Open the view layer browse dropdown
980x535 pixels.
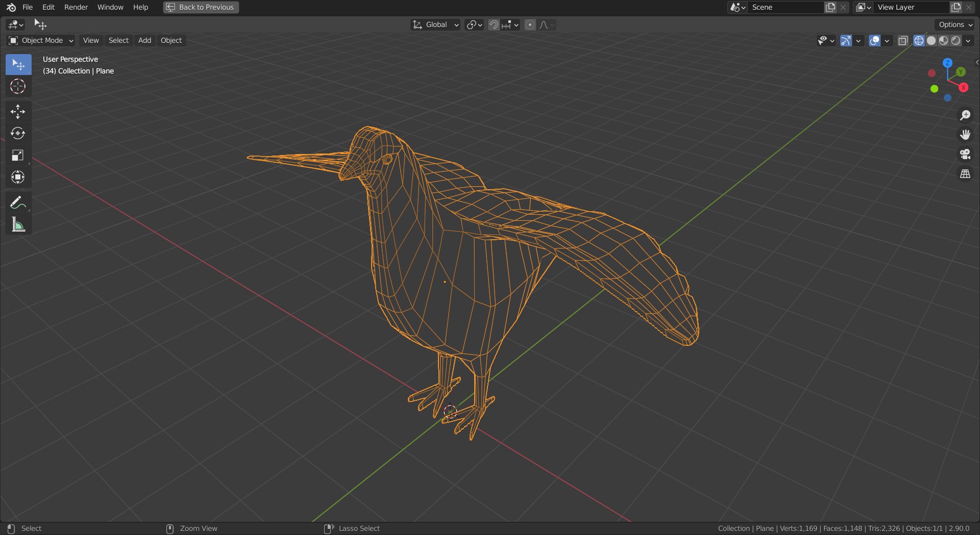tap(864, 7)
